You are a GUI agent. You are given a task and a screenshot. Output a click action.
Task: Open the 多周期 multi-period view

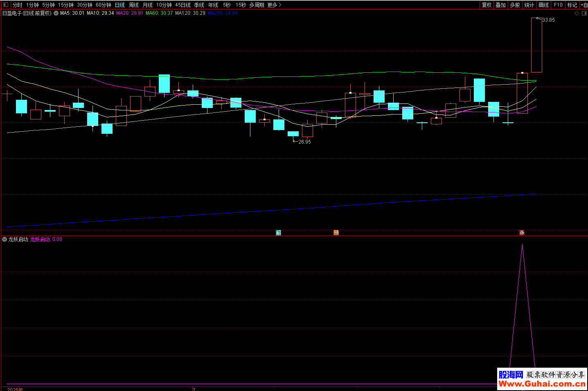(x=257, y=5)
